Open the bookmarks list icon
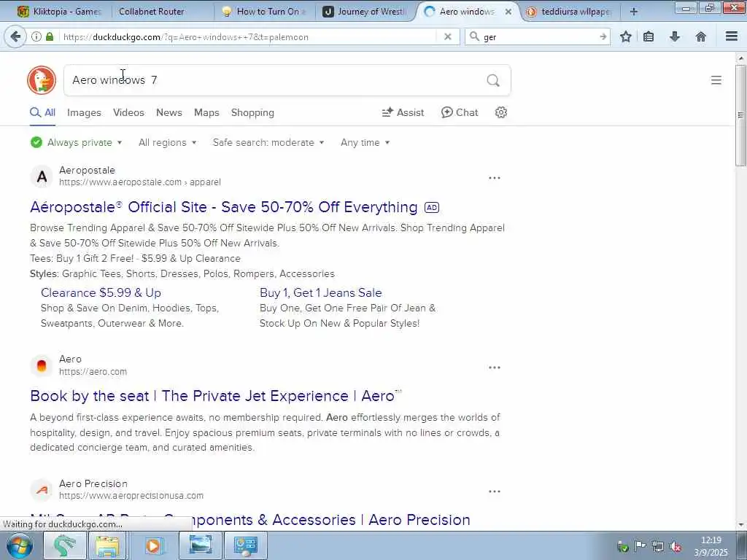This screenshot has height=560, width=747. (649, 36)
